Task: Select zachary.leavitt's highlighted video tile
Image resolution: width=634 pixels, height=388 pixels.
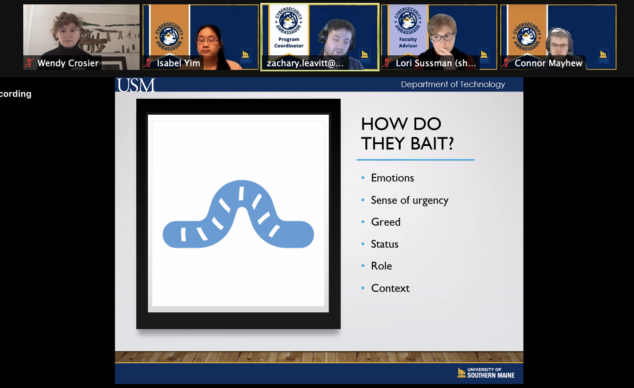Action: click(x=320, y=37)
